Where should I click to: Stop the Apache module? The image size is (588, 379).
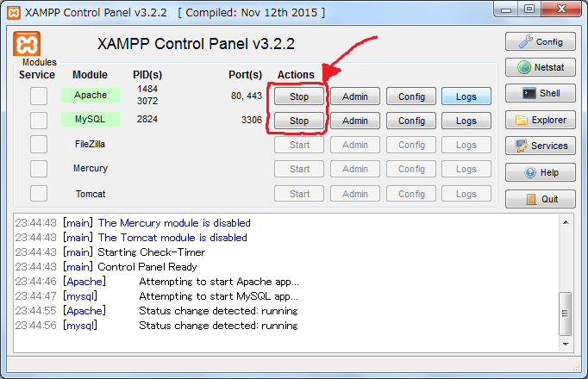[x=299, y=96]
